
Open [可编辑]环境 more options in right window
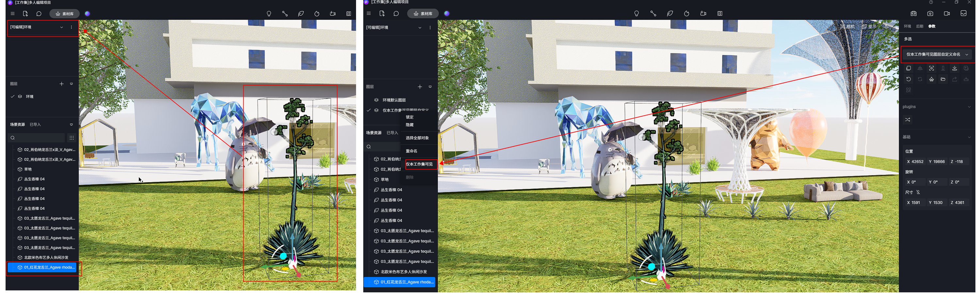point(430,27)
